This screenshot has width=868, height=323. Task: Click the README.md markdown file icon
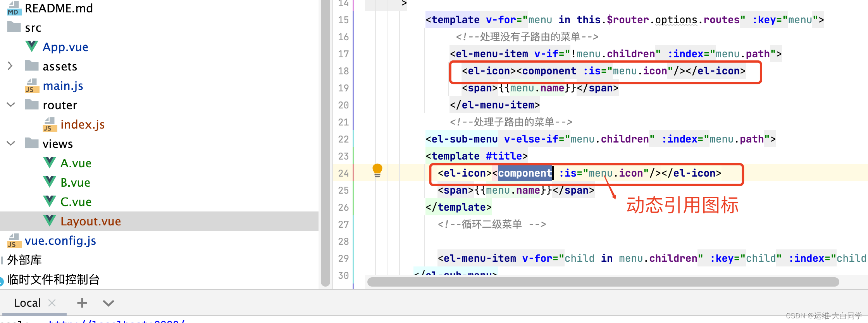click(14, 8)
